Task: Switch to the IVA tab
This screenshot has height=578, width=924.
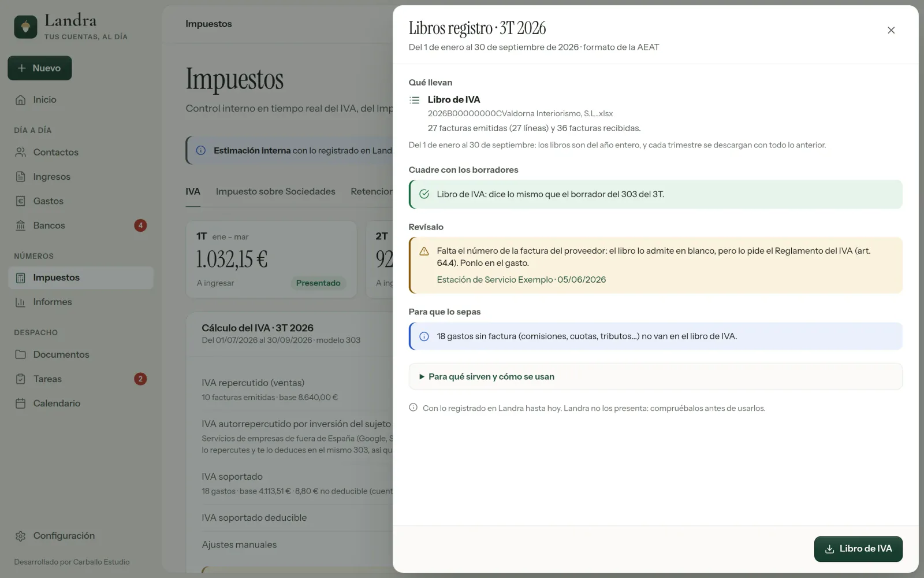Action: tap(193, 192)
